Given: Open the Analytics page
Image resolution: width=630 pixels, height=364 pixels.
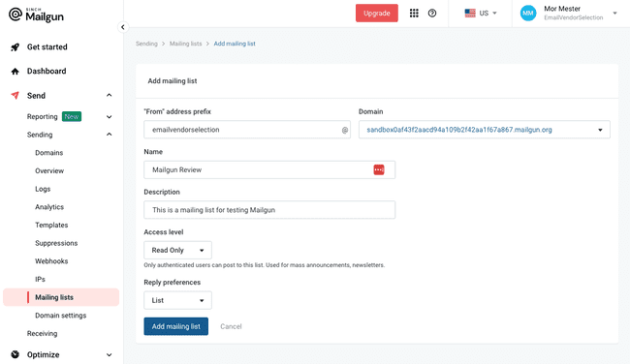Looking at the screenshot, I should [x=49, y=207].
